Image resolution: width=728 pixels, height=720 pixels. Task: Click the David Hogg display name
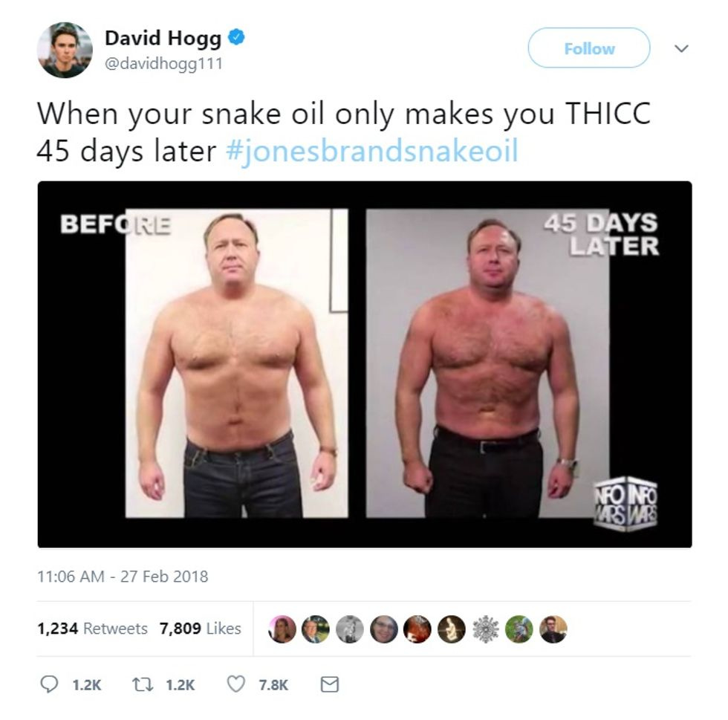(x=163, y=38)
